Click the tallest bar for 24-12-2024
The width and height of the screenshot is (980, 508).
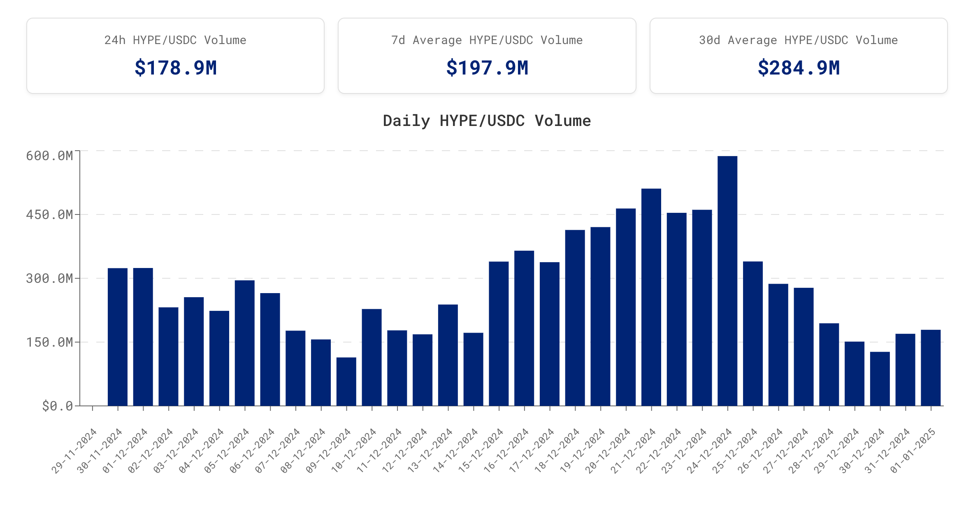click(x=727, y=281)
